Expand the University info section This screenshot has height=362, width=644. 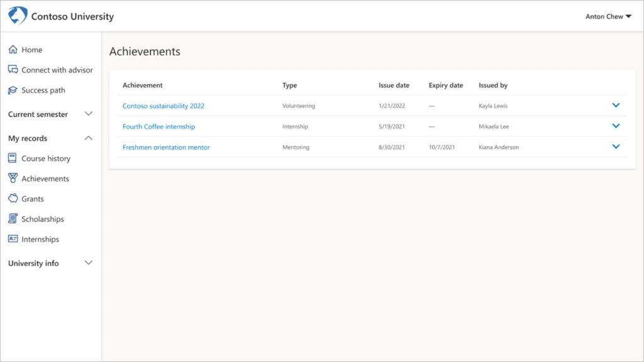point(89,263)
